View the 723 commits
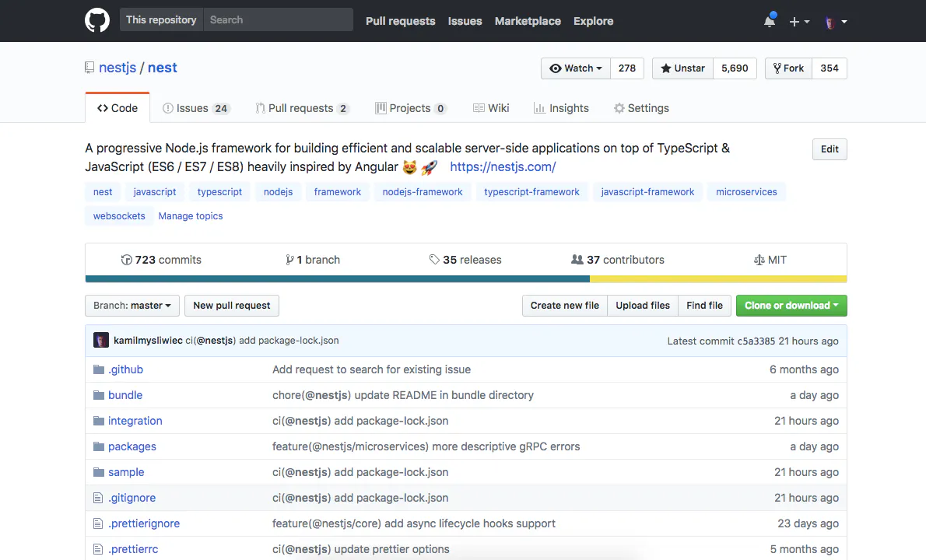Screen dimensions: 926x560 pyautogui.click(x=161, y=260)
